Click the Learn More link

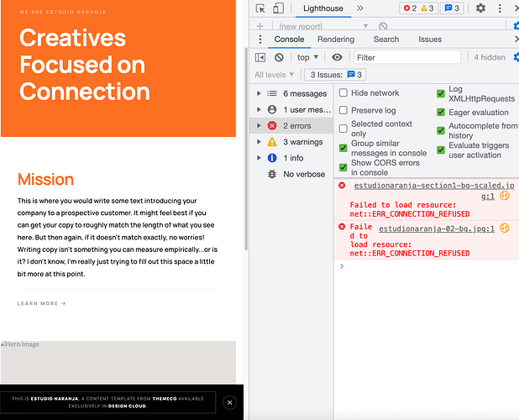pos(41,303)
